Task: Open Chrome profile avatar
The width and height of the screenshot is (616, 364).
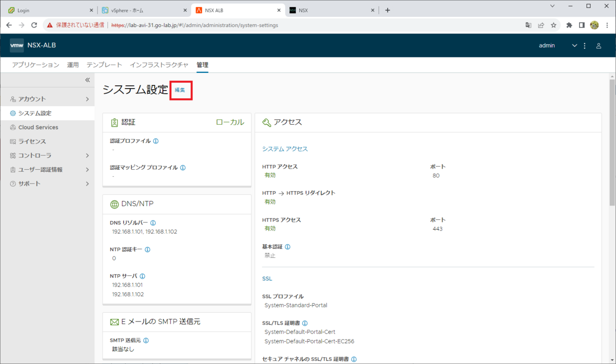Action: [594, 25]
